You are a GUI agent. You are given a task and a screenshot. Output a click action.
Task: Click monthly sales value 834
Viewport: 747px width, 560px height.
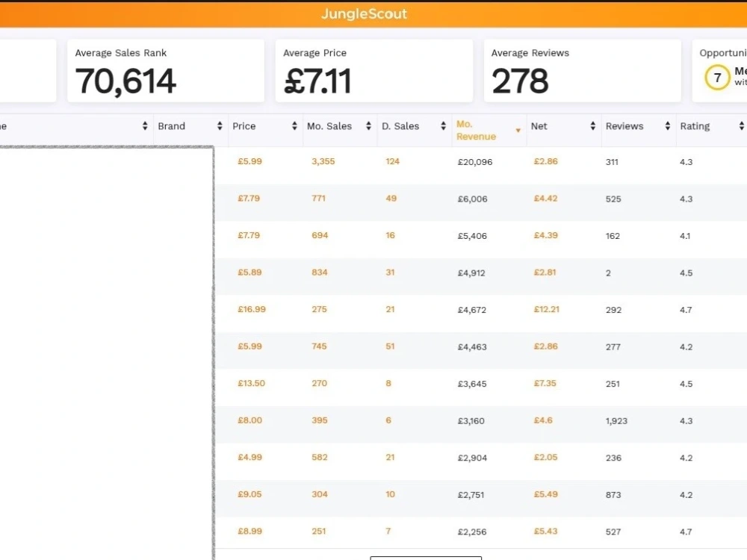click(320, 273)
